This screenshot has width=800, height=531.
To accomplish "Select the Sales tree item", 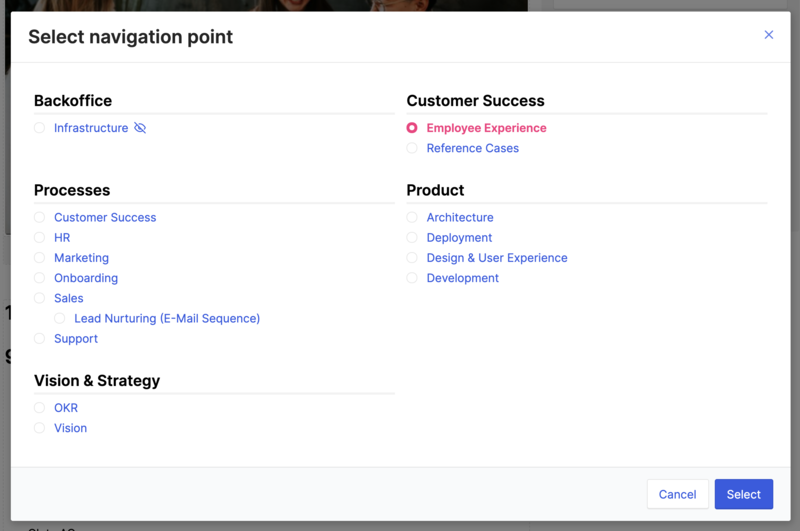I will [68, 298].
